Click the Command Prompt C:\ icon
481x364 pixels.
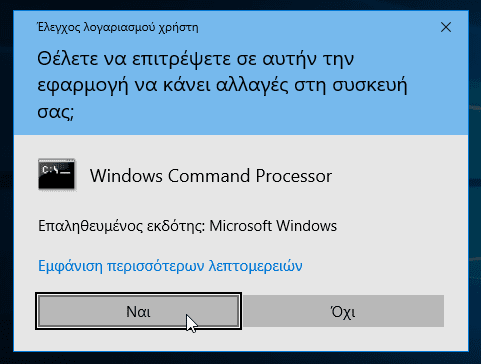(x=56, y=175)
